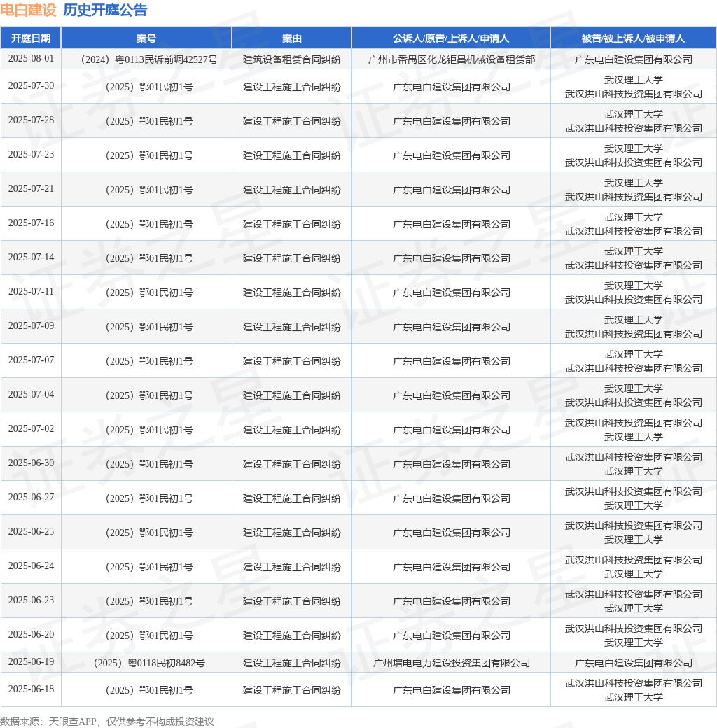This screenshot has width=717, height=728.
Task: Click case number in the 2025-06-24 row
Action: coord(149,568)
